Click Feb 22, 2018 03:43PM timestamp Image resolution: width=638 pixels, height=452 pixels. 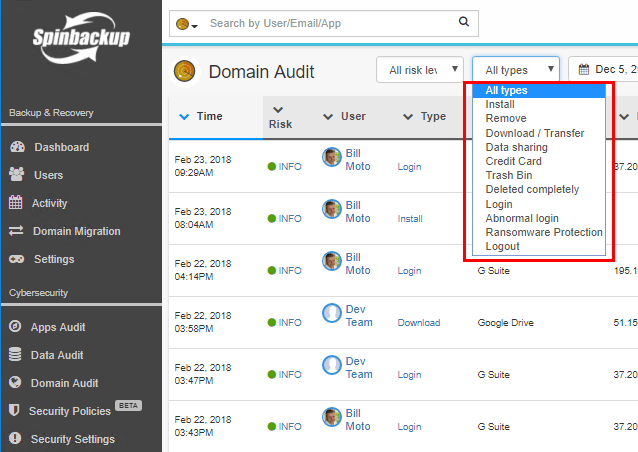click(203, 426)
